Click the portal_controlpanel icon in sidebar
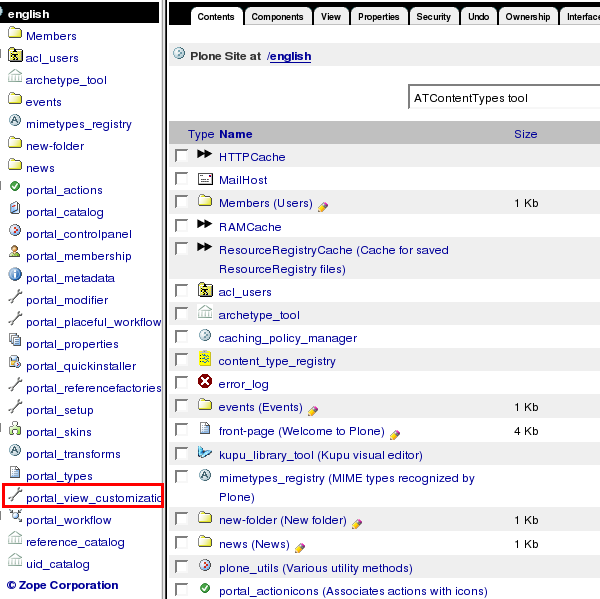 pyautogui.click(x=15, y=230)
